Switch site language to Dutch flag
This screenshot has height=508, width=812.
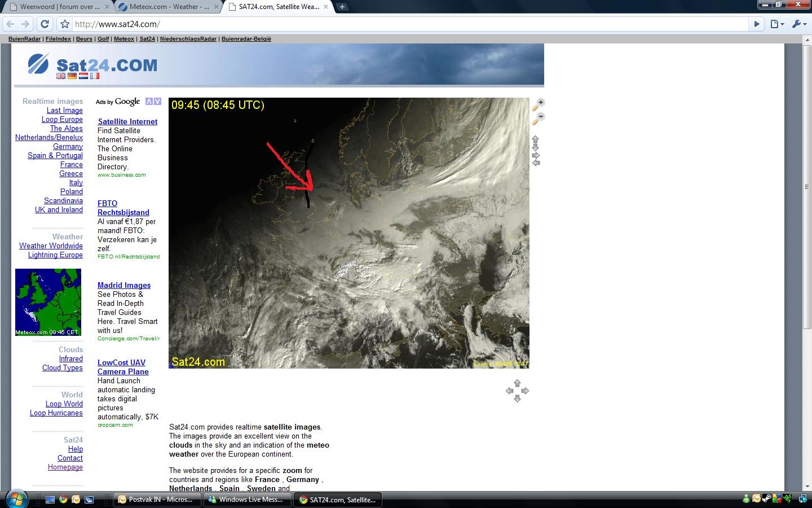pos(83,76)
